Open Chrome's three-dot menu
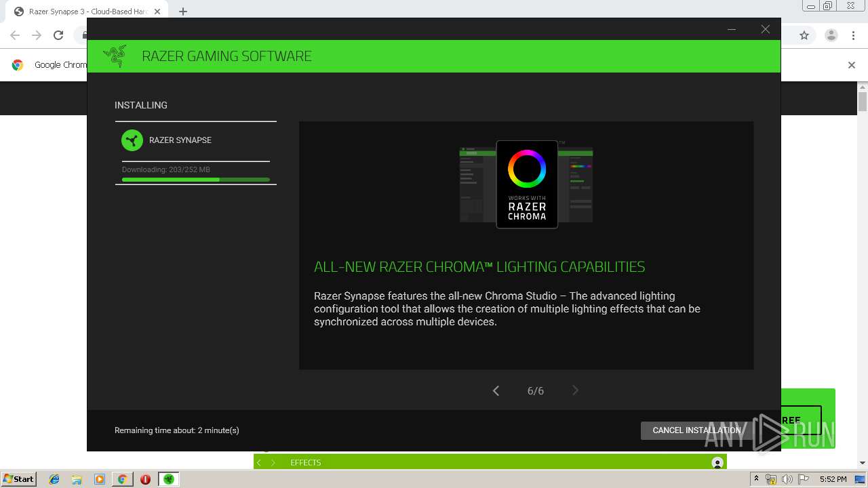 (854, 35)
